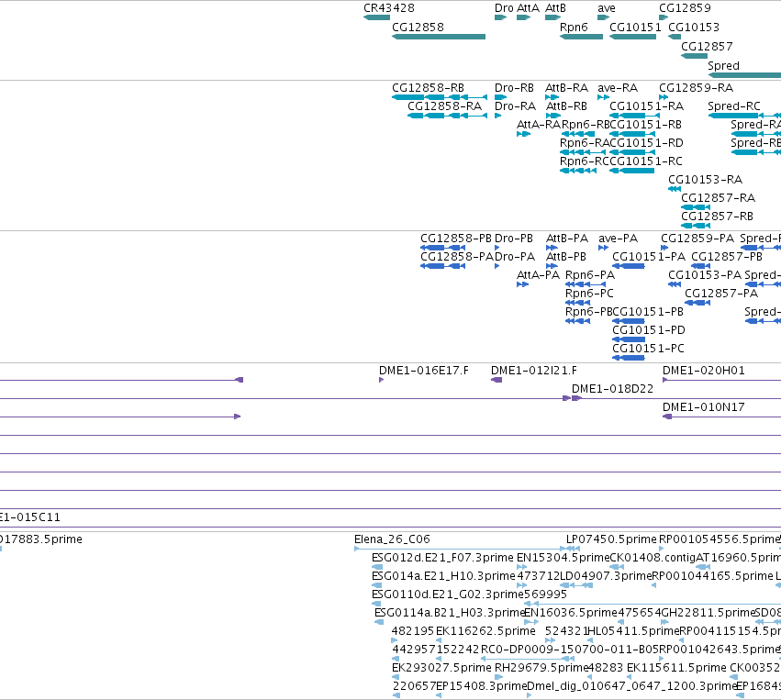The width and height of the screenshot is (781, 700).
Task: Select transcript CG10151-RA glyph
Action: tap(634, 116)
